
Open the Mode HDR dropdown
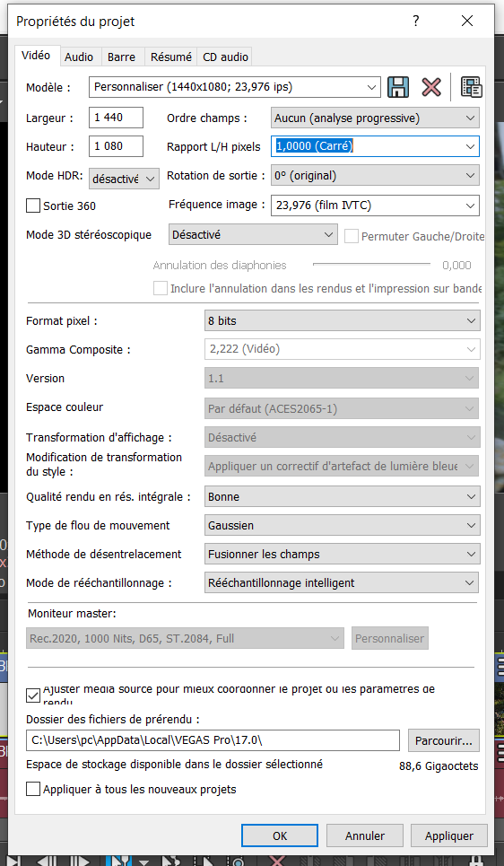(x=124, y=179)
